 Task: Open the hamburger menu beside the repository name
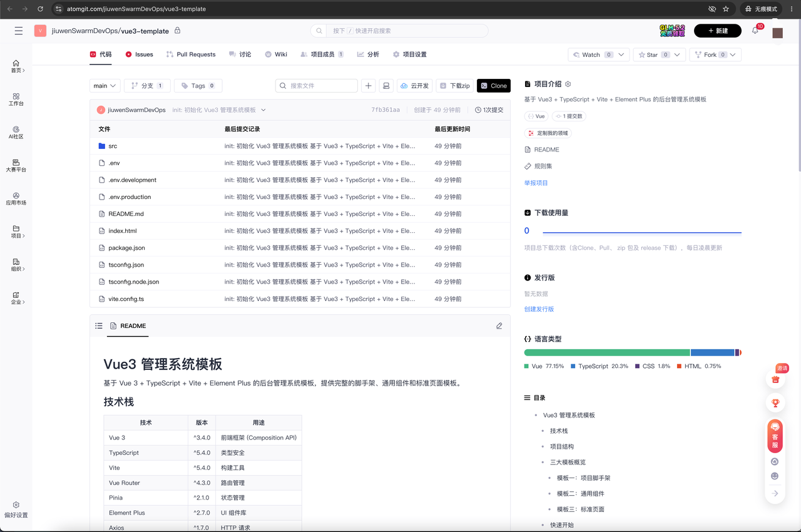(x=19, y=31)
